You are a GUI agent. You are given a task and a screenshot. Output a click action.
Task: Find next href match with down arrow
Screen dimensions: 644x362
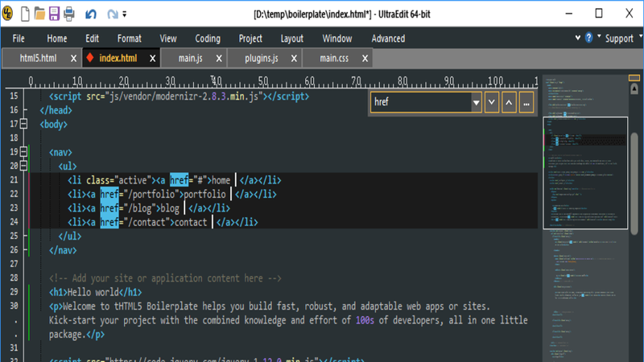pyautogui.click(x=491, y=103)
